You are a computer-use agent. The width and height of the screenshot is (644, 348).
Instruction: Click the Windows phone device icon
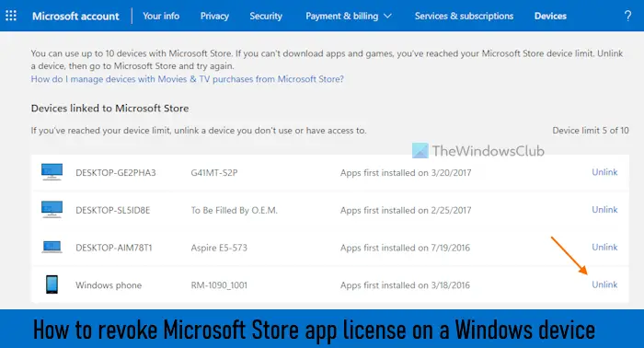[52, 284]
